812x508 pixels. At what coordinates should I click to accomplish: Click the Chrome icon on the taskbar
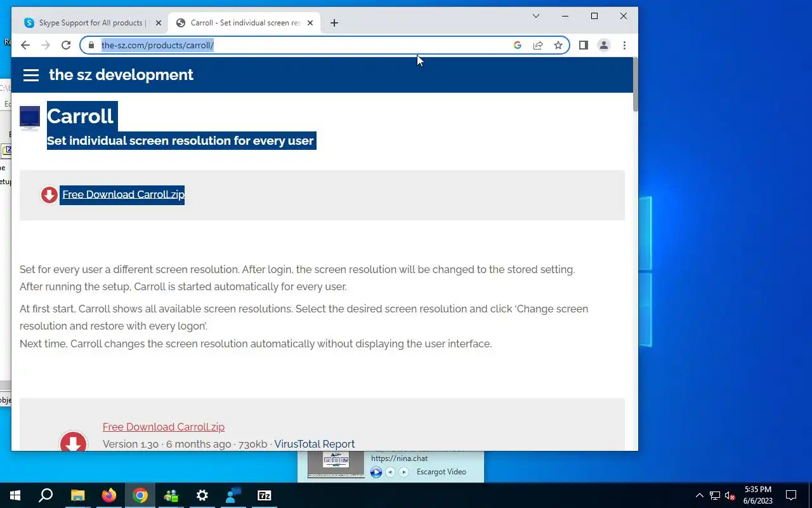pyautogui.click(x=140, y=495)
